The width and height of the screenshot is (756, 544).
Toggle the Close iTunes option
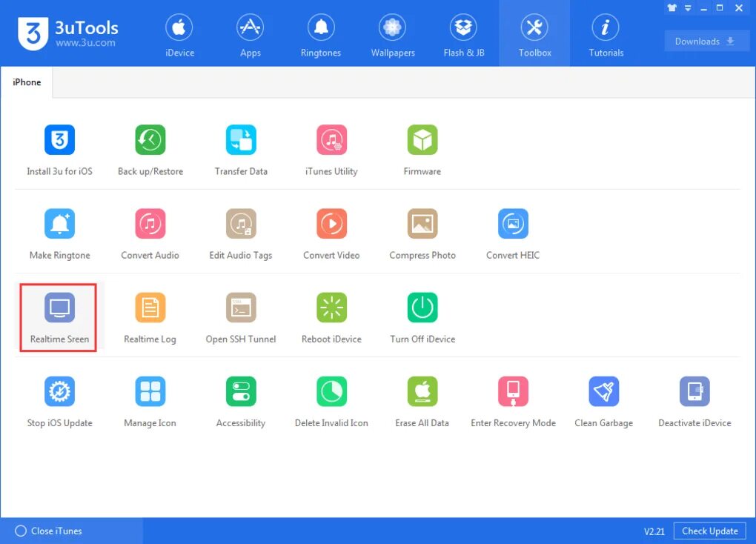[x=48, y=531]
